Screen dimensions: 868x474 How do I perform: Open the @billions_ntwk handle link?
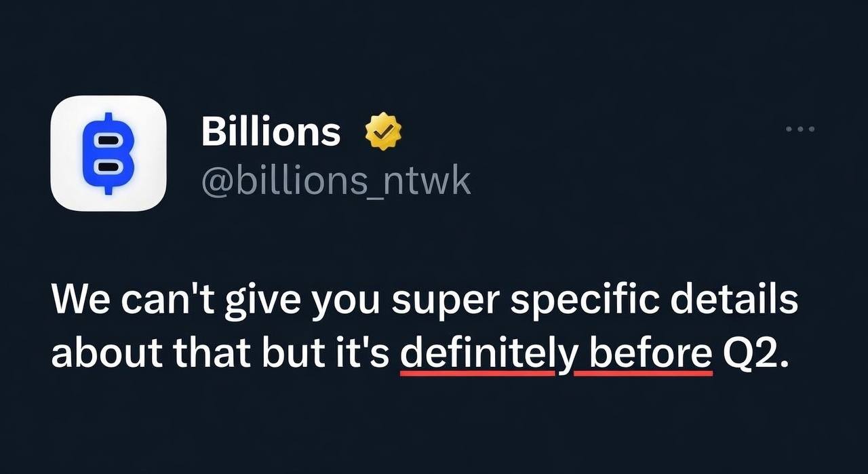(336, 180)
